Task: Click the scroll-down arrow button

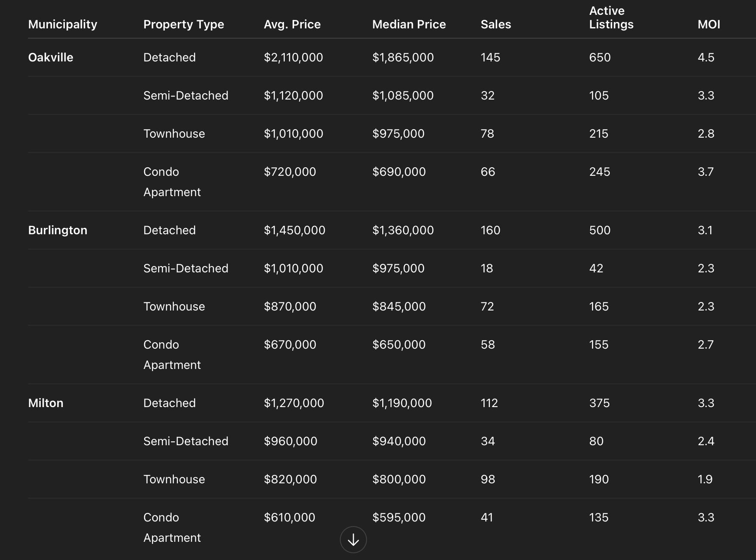Action: (x=353, y=539)
